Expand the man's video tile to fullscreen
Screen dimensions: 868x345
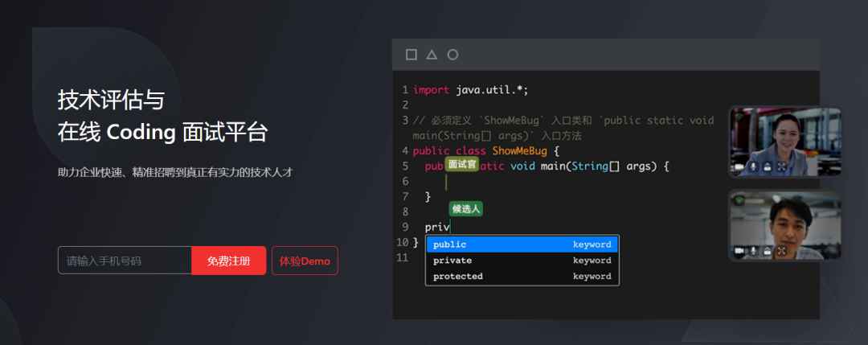782,251
